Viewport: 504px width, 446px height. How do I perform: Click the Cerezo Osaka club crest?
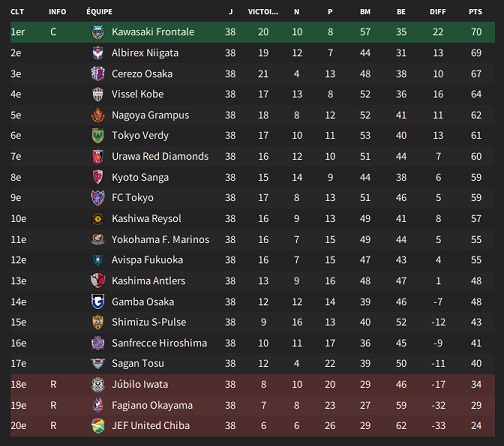pos(98,74)
